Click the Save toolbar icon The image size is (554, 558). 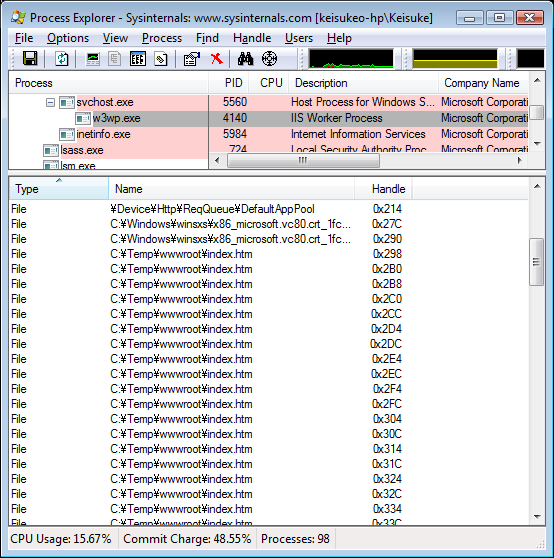[30, 58]
